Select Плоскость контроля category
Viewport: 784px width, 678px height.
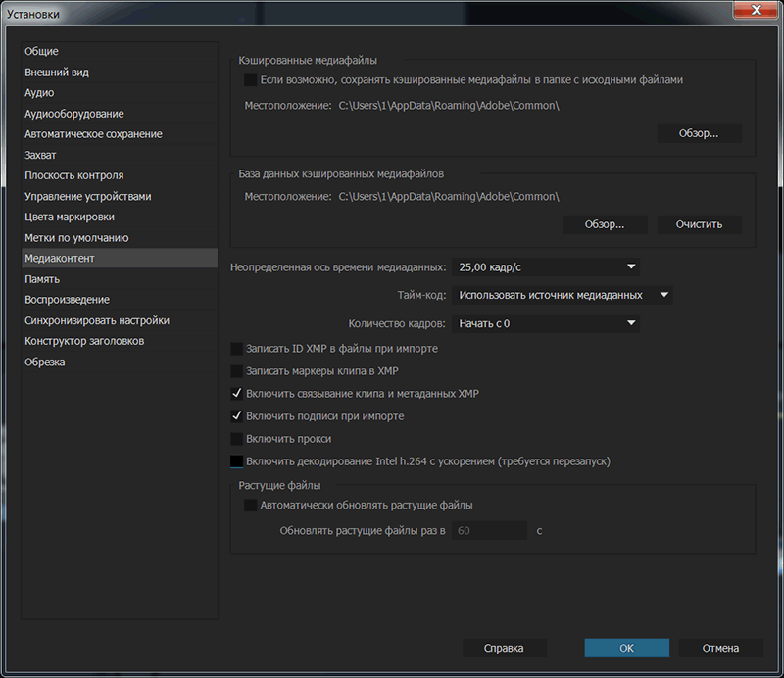120,175
